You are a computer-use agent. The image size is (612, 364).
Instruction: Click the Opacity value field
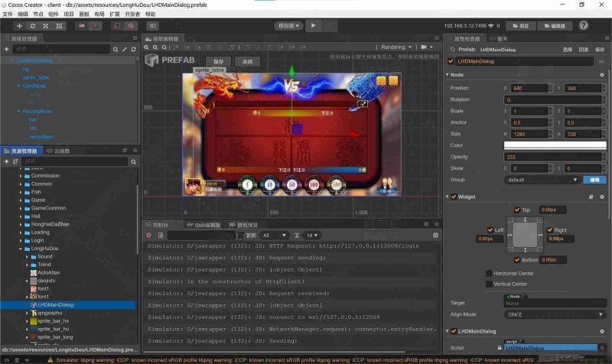tap(552, 157)
